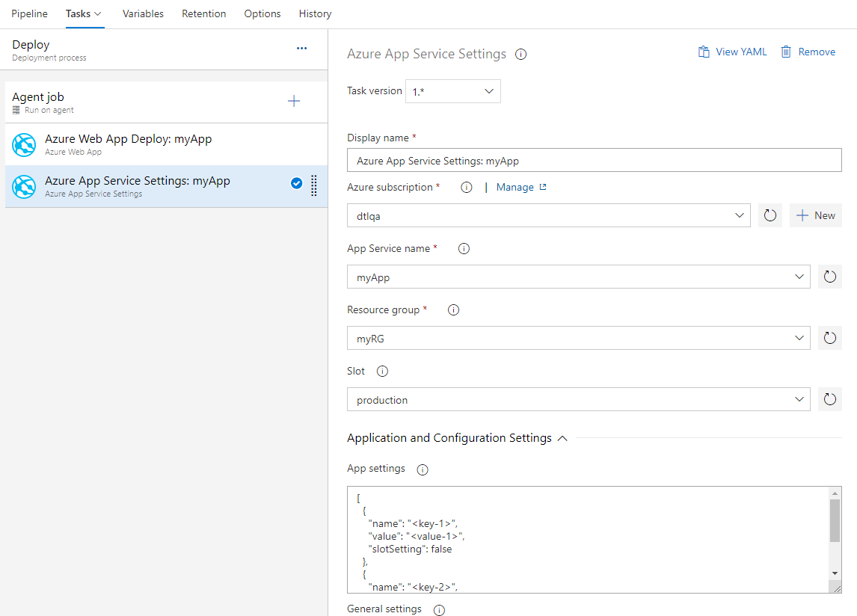Screen dimensions: 857x616
Task: View info tooltip for App settings
Action: [422, 469]
